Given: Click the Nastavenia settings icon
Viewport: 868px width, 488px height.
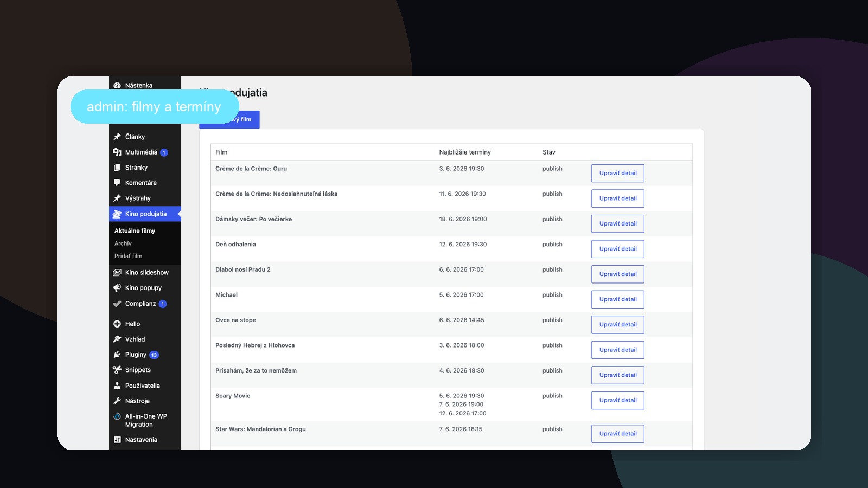Looking at the screenshot, I should tap(117, 440).
